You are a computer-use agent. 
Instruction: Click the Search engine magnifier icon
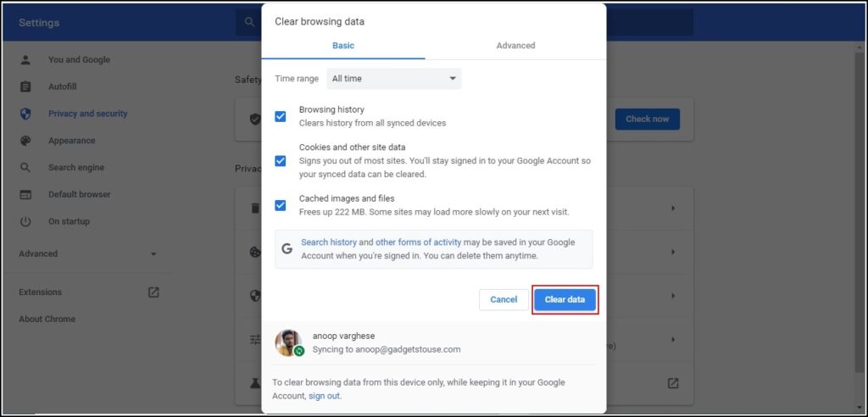pos(25,167)
